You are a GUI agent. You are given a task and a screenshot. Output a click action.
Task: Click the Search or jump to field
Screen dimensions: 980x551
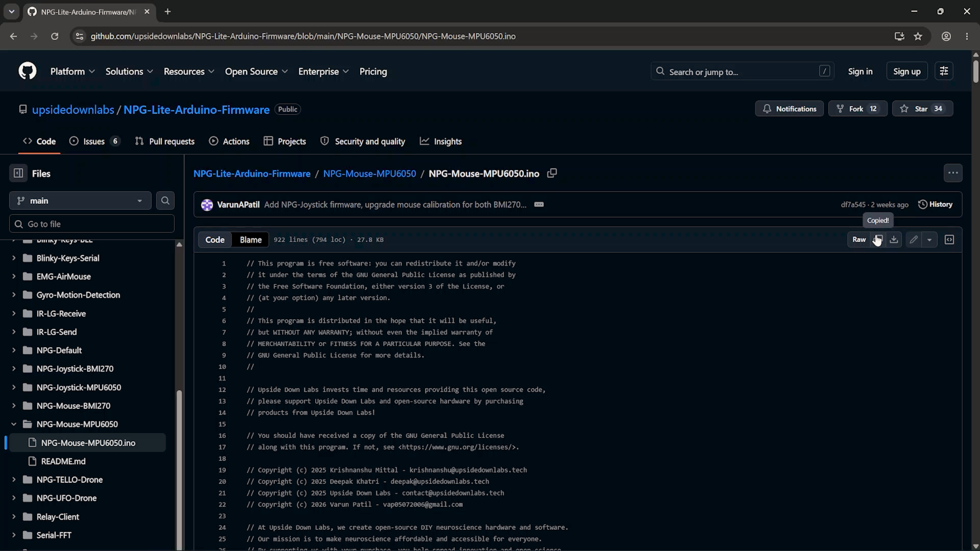pyautogui.click(x=742, y=71)
